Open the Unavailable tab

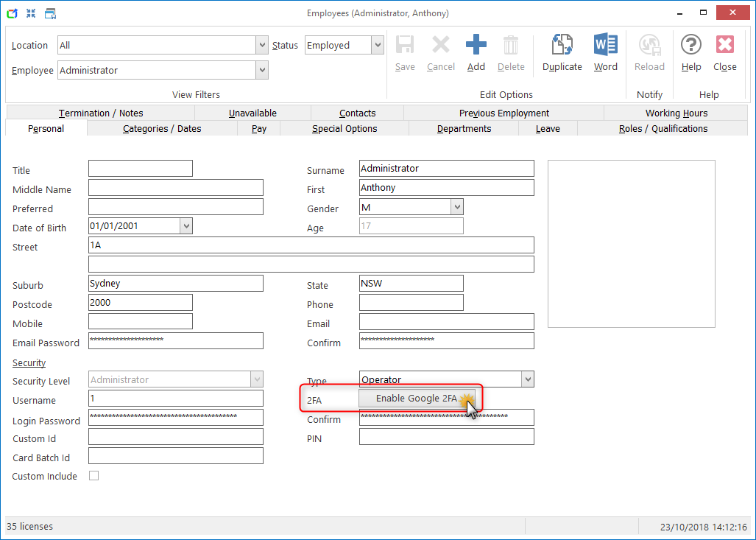pyautogui.click(x=252, y=113)
